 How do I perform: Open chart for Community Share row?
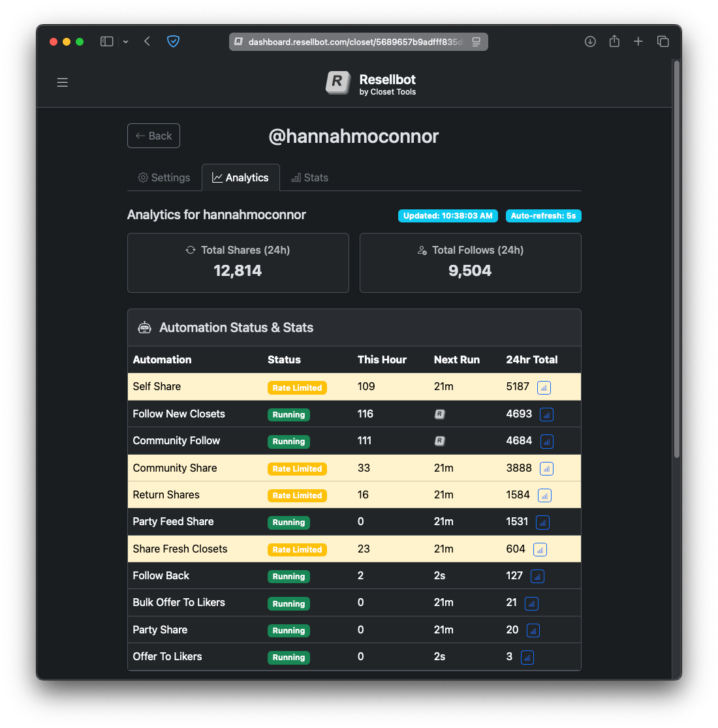point(546,468)
